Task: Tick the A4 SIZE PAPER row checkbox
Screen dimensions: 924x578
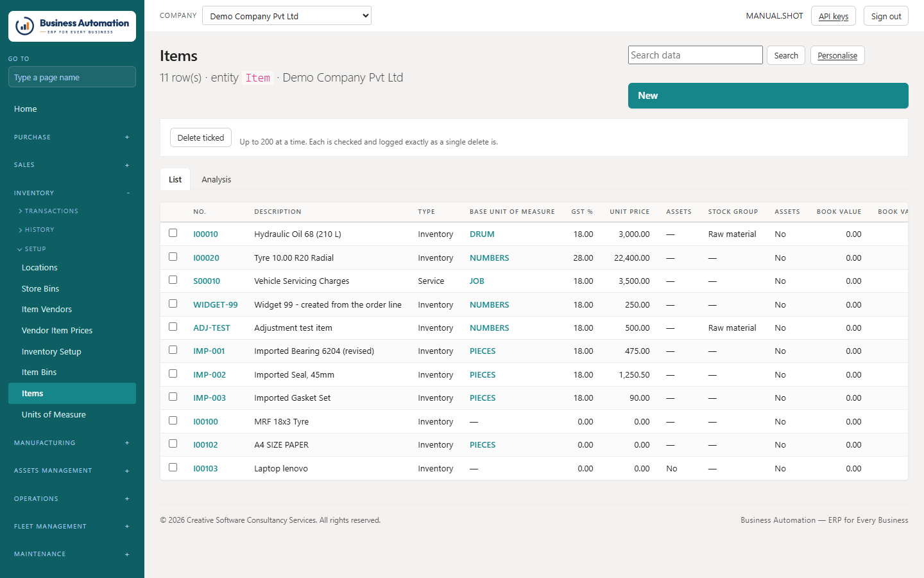Action: (x=173, y=444)
